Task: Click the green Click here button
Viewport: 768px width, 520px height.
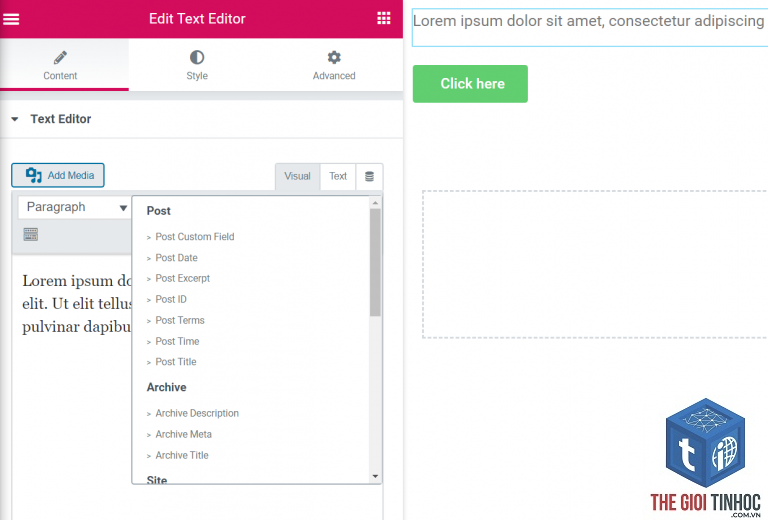Action: [470, 84]
